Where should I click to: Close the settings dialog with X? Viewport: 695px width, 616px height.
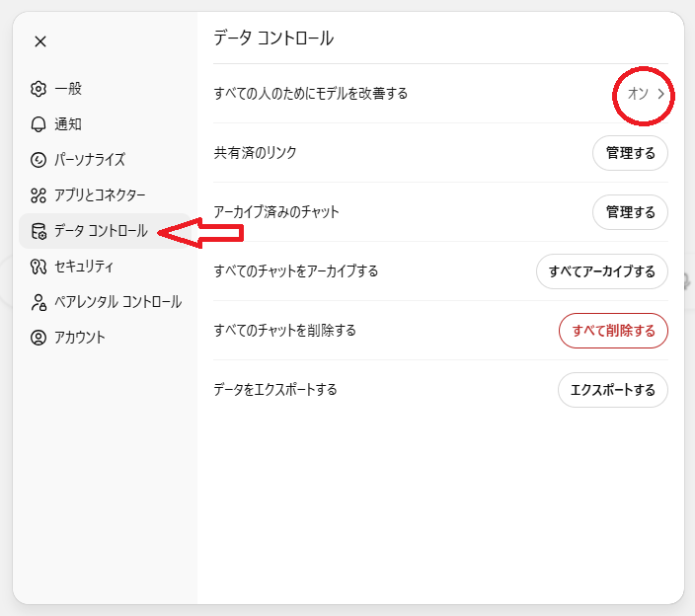point(39,41)
